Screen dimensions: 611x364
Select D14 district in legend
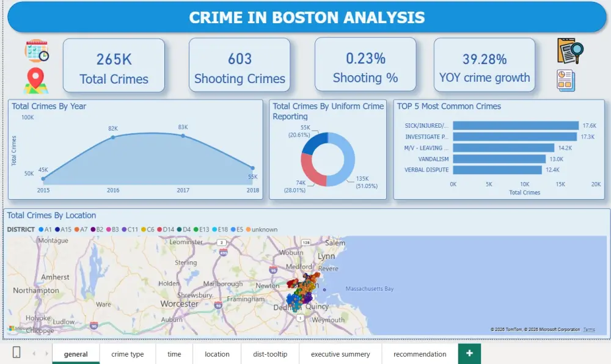coord(166,230)
